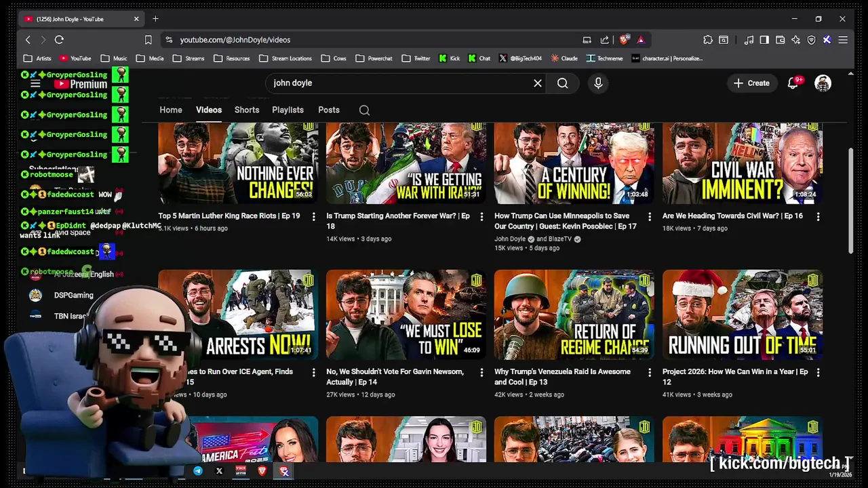This screenshot has height=488, width=868.
Task: Open the Home tab of the channel
Action: pos(171,110)
